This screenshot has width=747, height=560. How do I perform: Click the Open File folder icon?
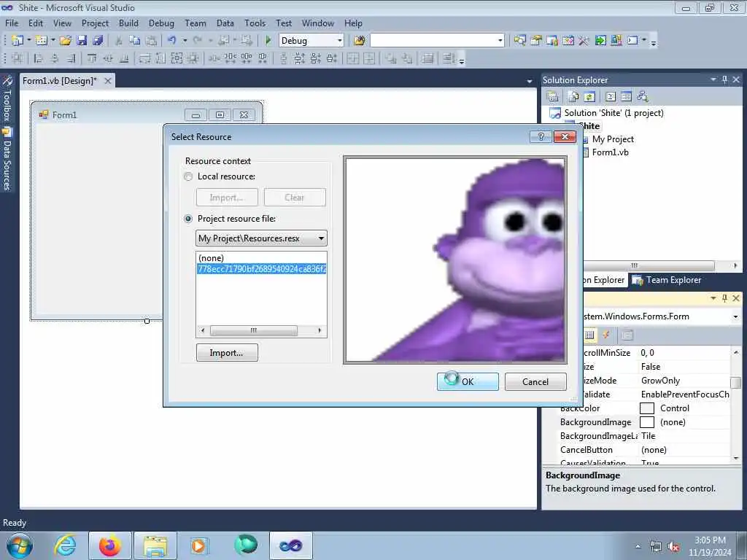(x=65, y=41)
